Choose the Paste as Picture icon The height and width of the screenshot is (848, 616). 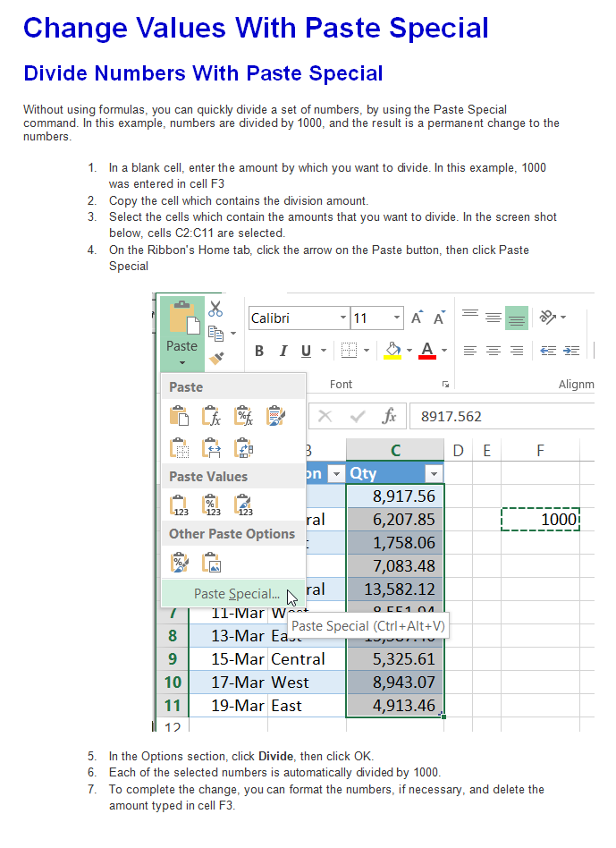tap(211, 563)
